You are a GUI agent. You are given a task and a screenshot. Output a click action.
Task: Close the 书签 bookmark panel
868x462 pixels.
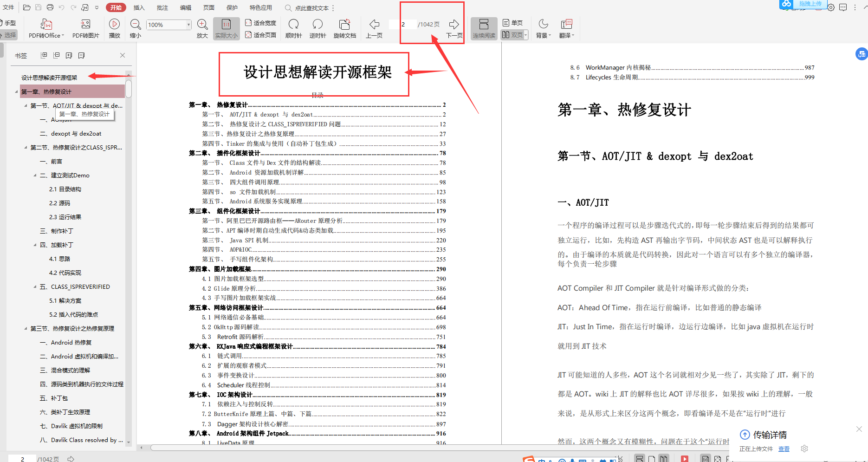tap(123, 55)
